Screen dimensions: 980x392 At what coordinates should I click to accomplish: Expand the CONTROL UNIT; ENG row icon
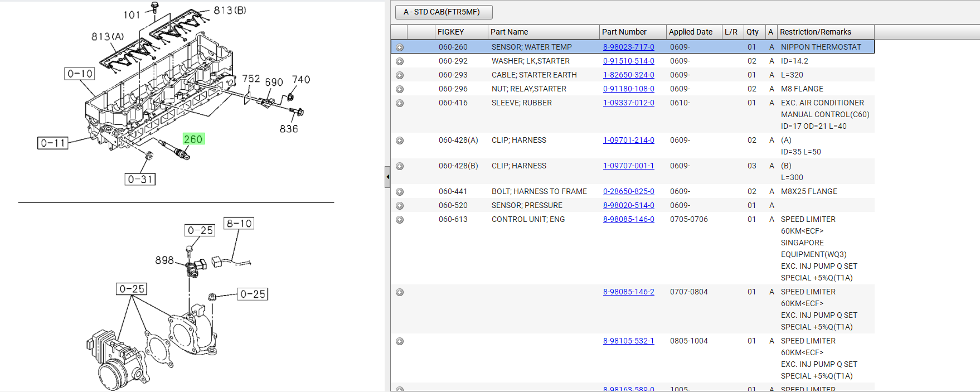tap(400, 220)
